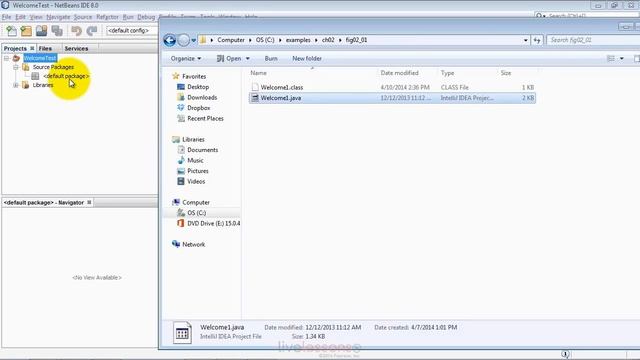The width and height of the screenshot is (640, 360).
Task: Open Explorer recent locations dropdown arrow
Action: (193, 40)
